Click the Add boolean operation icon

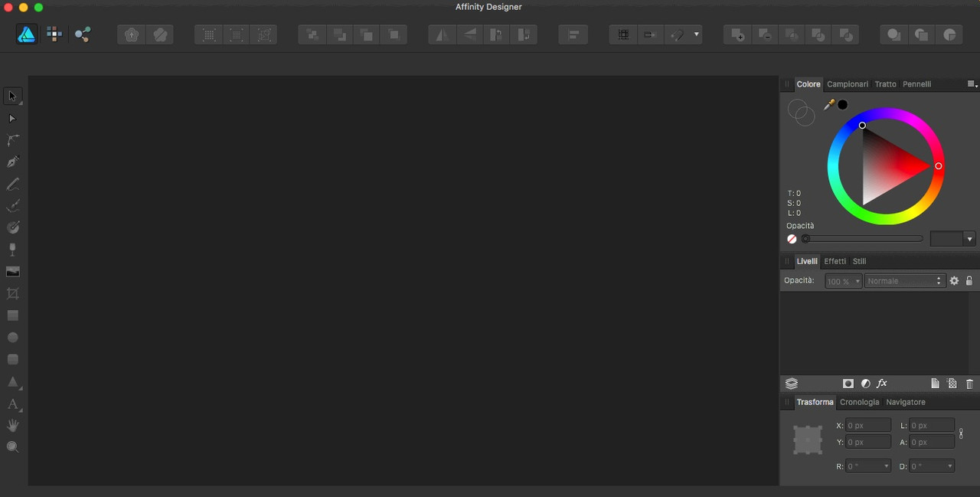[737, 34]
